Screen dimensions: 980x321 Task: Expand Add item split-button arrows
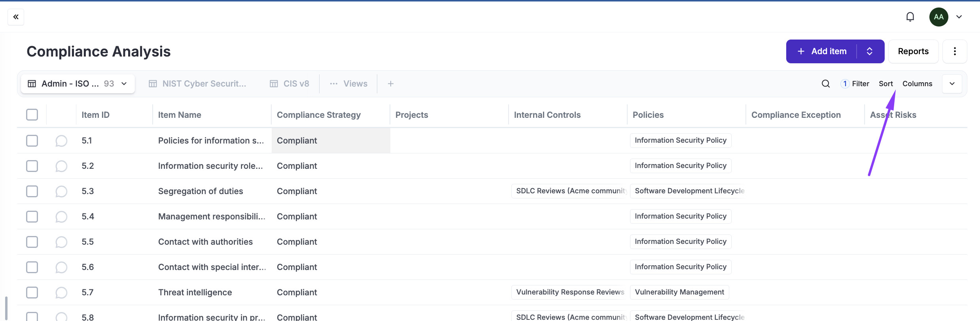(870, 51)
